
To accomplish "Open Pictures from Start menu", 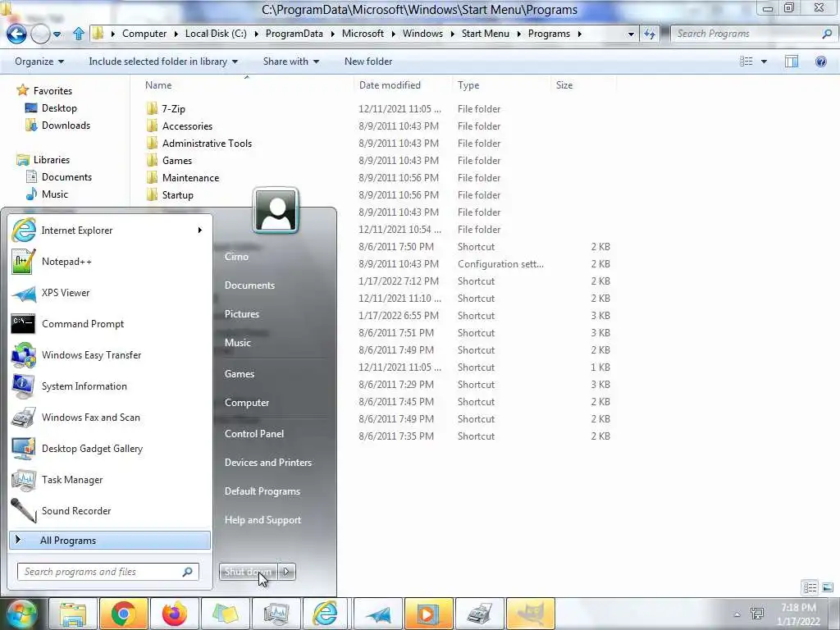I will pos(242,314).
